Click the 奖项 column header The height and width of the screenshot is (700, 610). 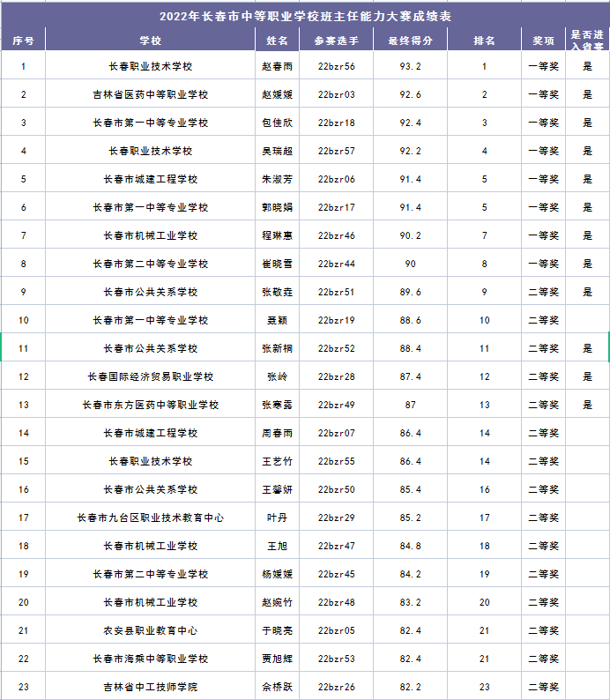(x=543, y=41)
